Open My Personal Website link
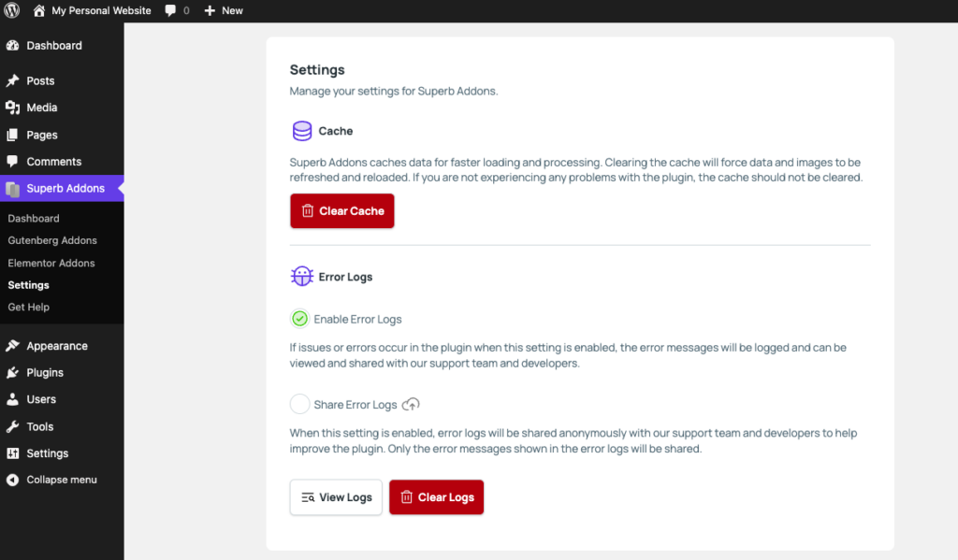958x560 pixels. pyautogui.click(x=101, y=10)
